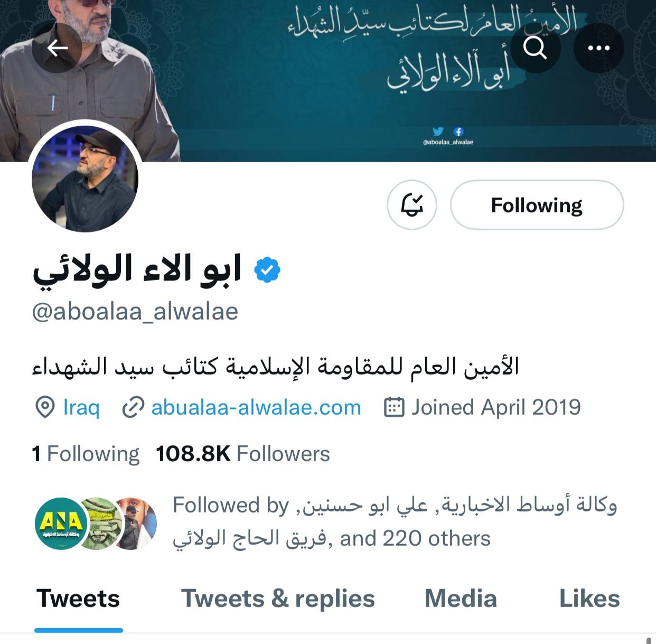View the 108.8K Followers list
This screenshot has height=644, width=656.
coord(243,454)
